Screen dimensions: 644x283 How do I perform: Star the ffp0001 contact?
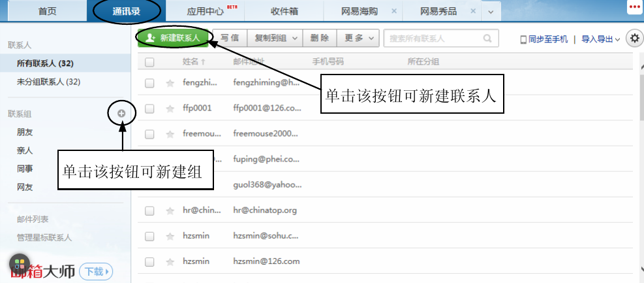(x=170, y=108)
